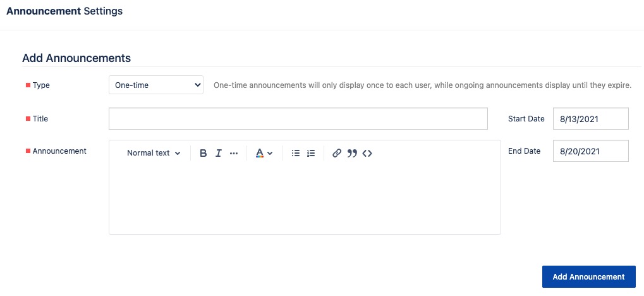
Task: Click inside the Announcement editor body
Action: (305, 198)
